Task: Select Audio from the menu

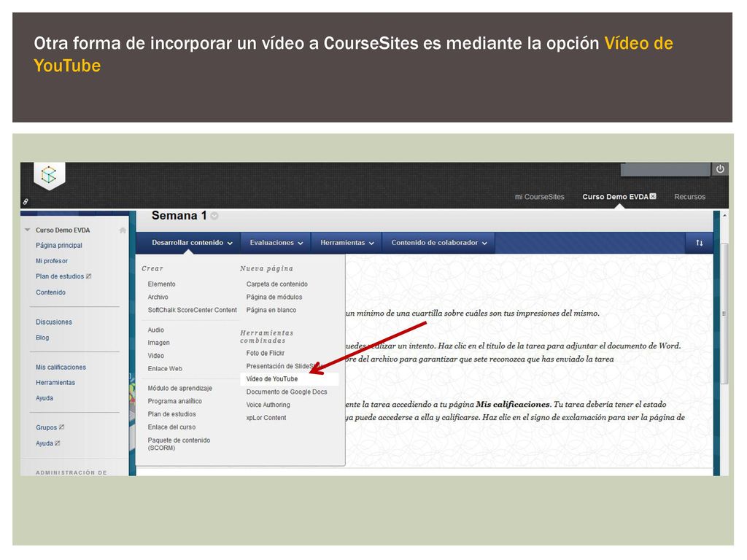Action: [x=156, y=330]
